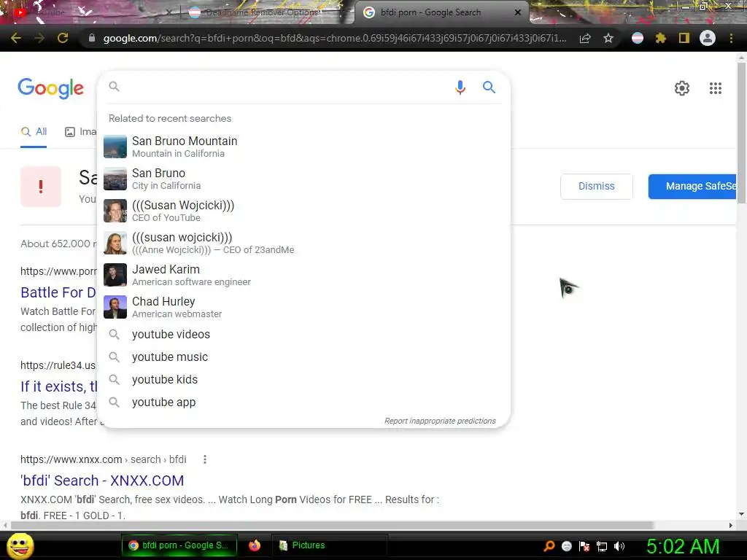Click inside the empty Google search field
The image size is (747, 560).
pos(286,87)
